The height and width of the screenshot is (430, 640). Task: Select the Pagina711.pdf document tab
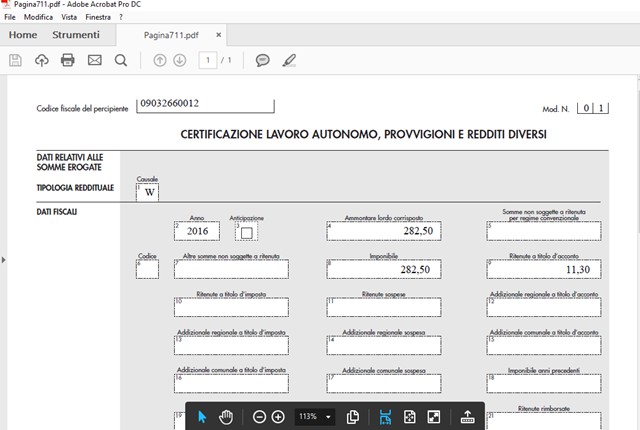tap(171, 35)
